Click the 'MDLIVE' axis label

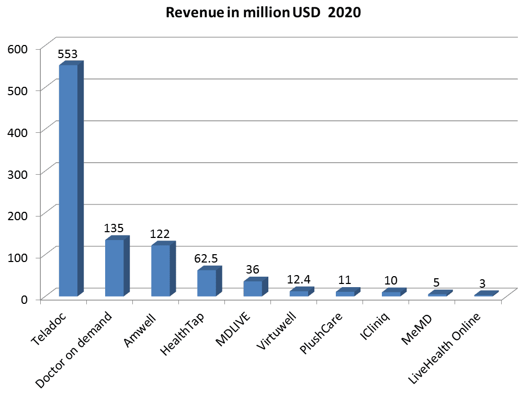coord(233,329)
